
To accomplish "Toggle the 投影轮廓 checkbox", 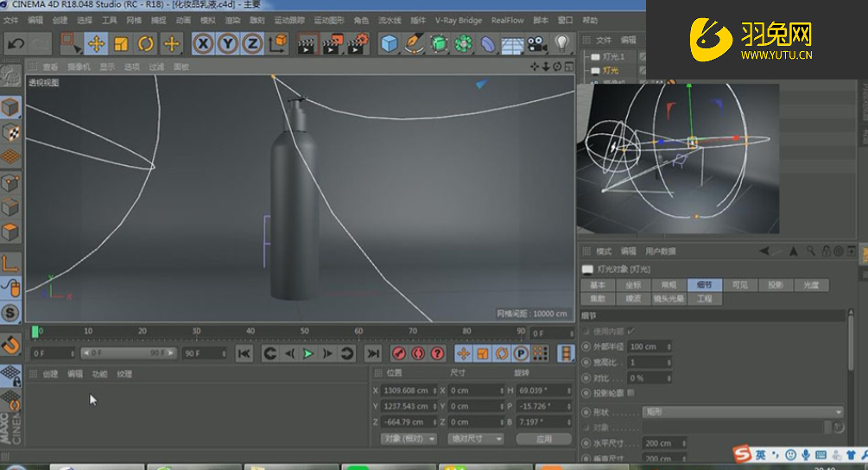I will click(631, 392).
